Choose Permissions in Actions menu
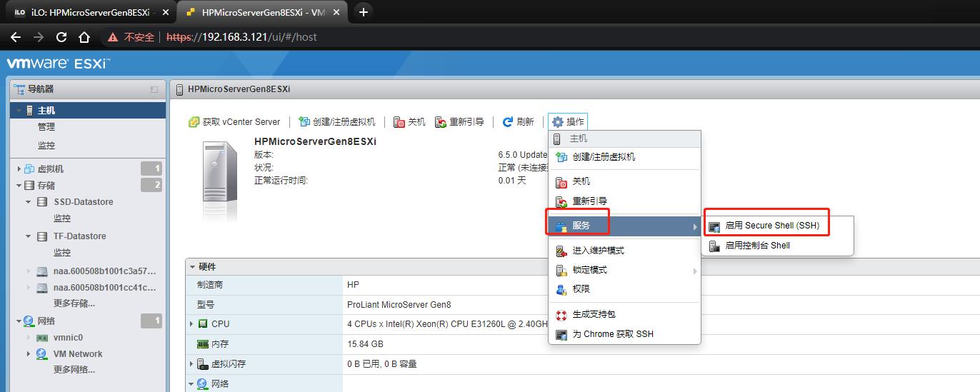980x392 pixels. pos(624,289)
